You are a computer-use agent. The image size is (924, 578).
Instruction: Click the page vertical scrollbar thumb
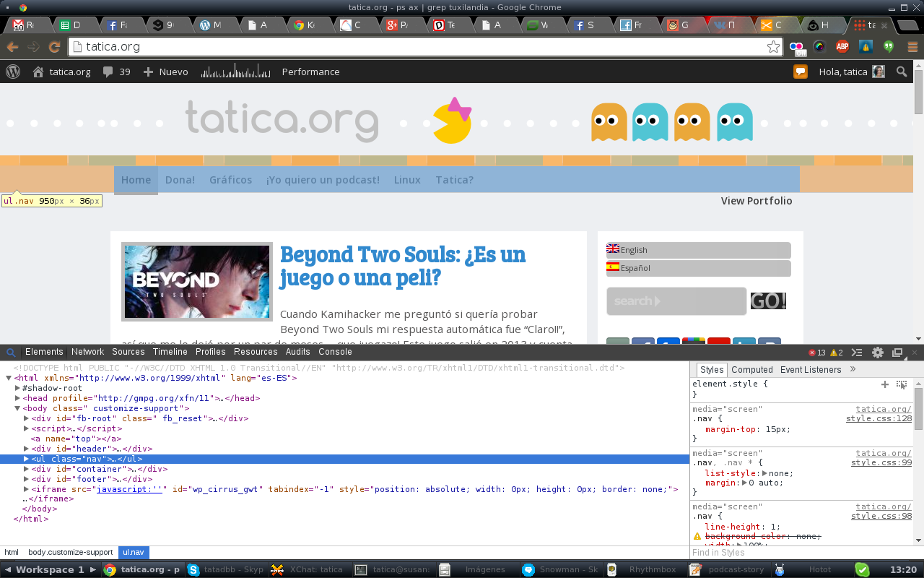(x=918, y=92)
